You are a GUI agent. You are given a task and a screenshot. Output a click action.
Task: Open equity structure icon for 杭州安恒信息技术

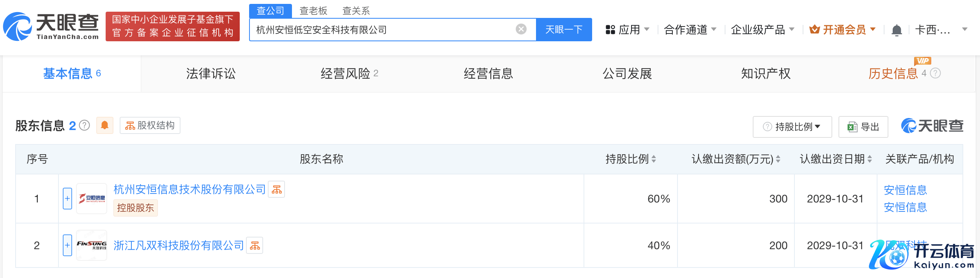point(276,190)
